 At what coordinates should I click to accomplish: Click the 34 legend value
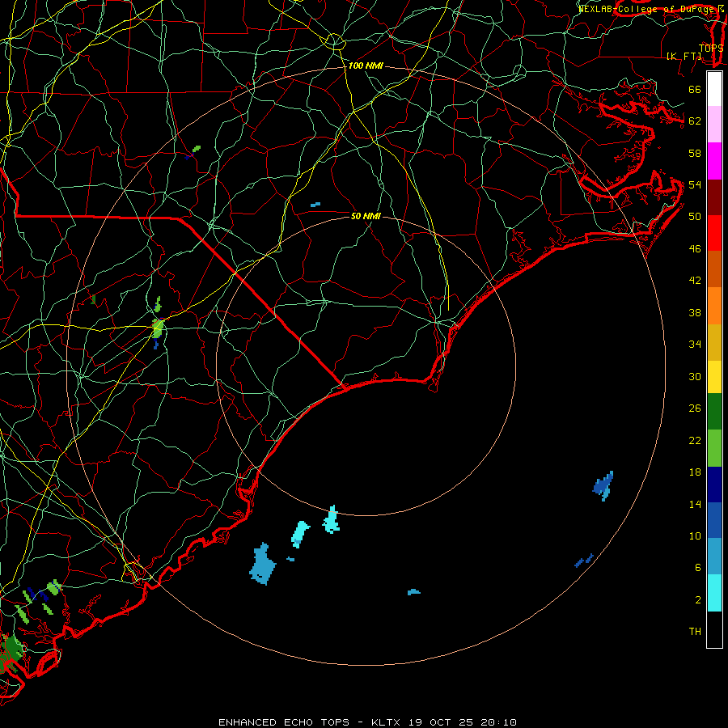[695, 344]
